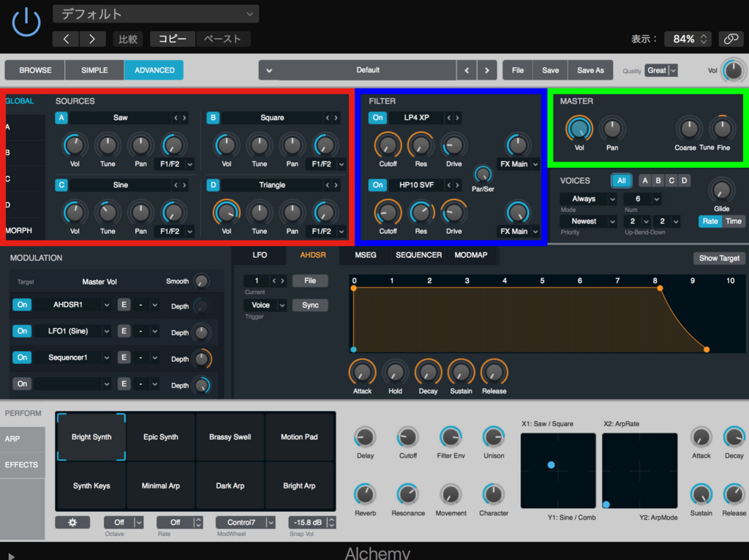Click next AHDSR number arrow

click(x=282, y=281)
